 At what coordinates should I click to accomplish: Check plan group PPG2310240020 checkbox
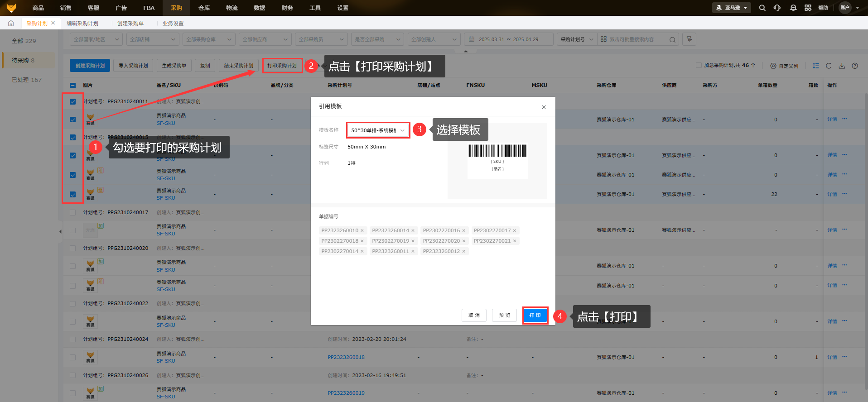pos(73,248)
